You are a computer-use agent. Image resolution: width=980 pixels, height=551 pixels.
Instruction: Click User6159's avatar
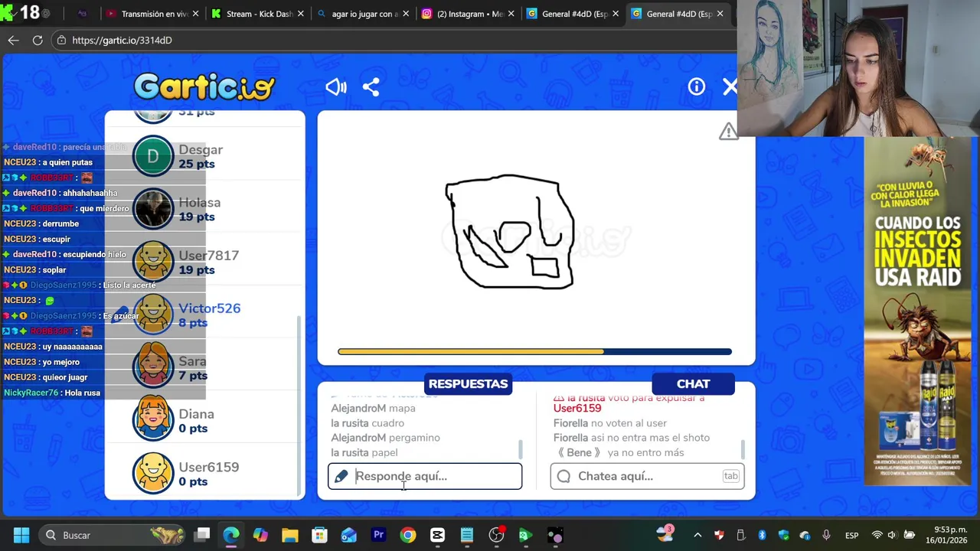pyautogui.click(x=153, y=473)
